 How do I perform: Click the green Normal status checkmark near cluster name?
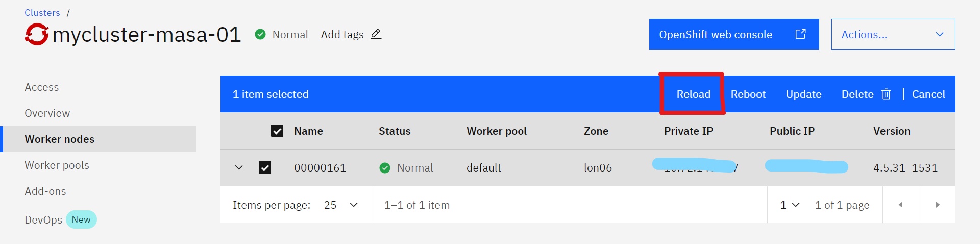point(260,34)
